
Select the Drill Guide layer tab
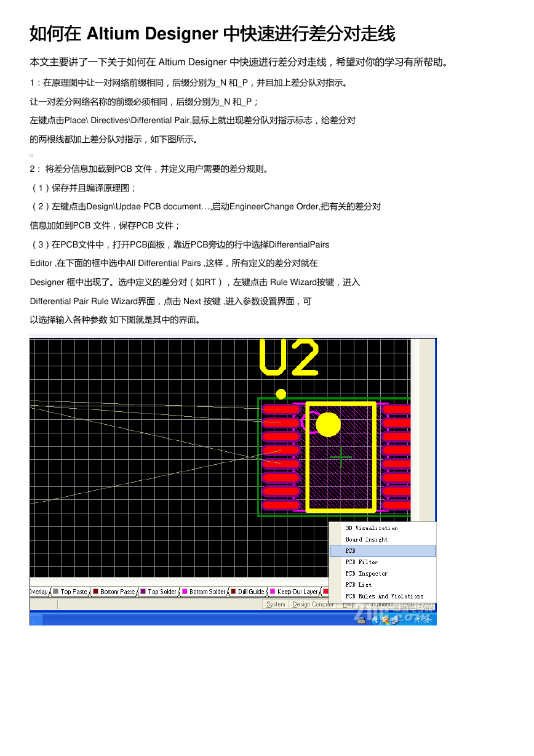[248, 592]
